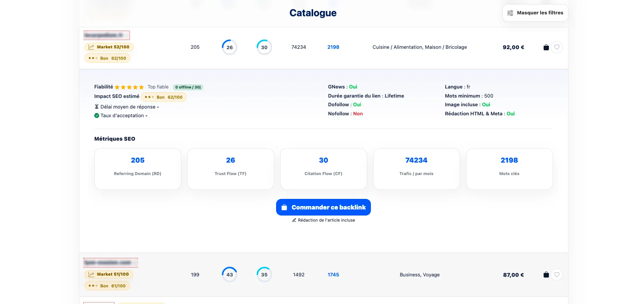Click the Bon 62/100 badge in first row
This screenshot has width=644, height=304.
[107, 58]
